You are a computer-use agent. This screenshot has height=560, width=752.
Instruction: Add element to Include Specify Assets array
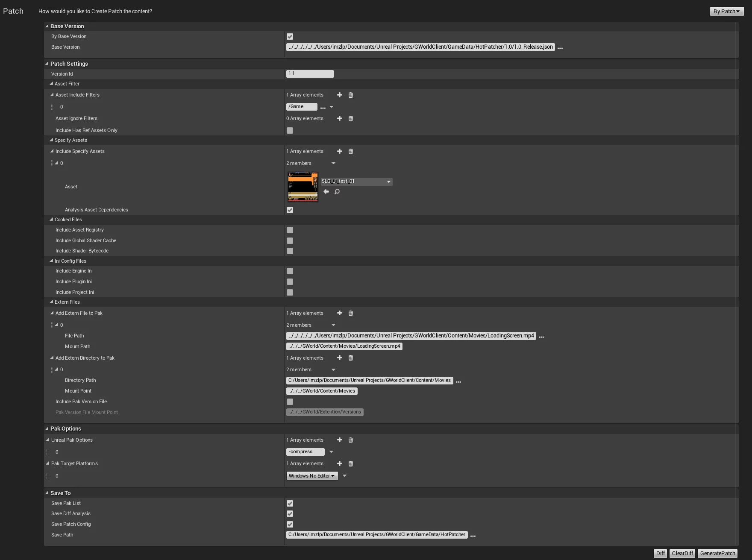tap(340, 151)
